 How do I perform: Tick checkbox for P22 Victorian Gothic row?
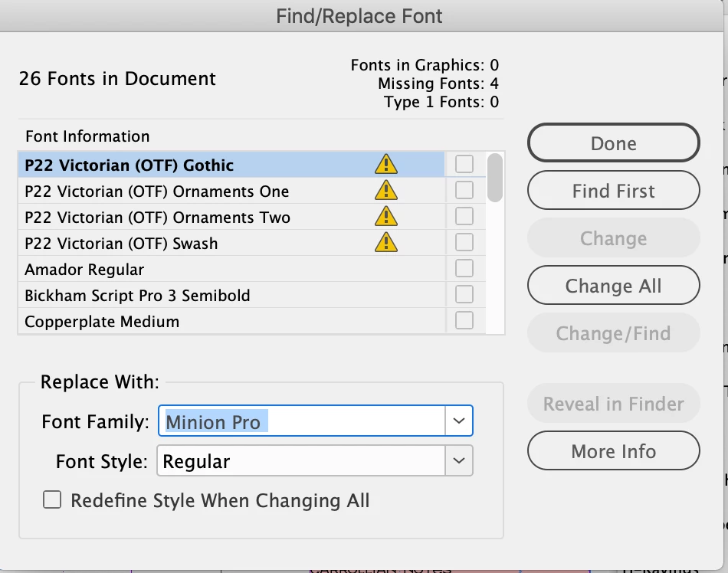pos(464,164)
